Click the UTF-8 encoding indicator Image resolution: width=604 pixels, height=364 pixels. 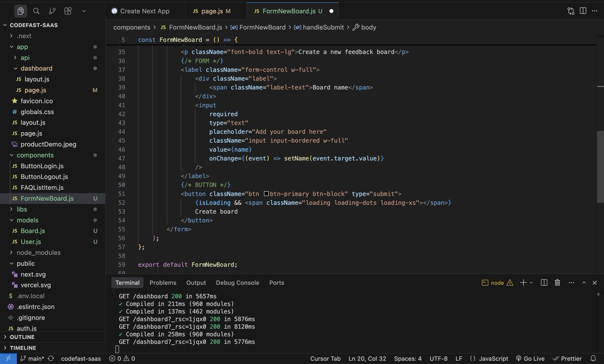pos(438,358)
